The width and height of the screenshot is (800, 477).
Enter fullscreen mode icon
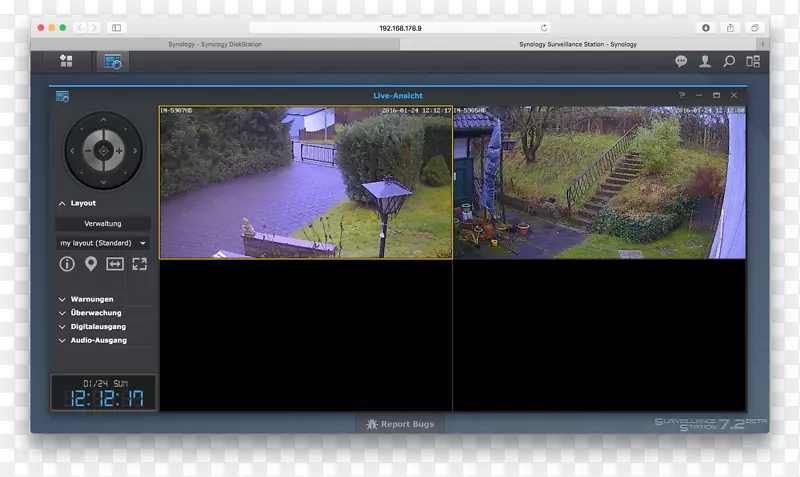click(139, 264)
